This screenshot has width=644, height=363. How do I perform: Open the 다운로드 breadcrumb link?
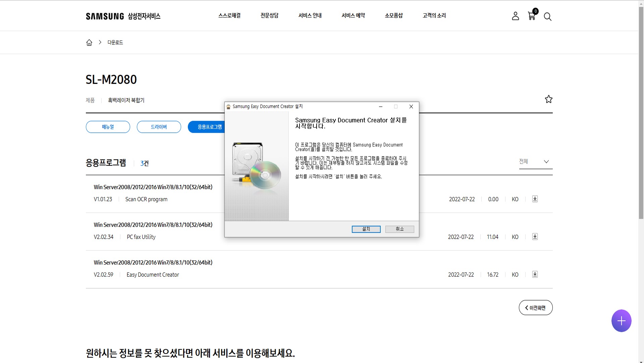pyautogui.click(x=115, y=42)
